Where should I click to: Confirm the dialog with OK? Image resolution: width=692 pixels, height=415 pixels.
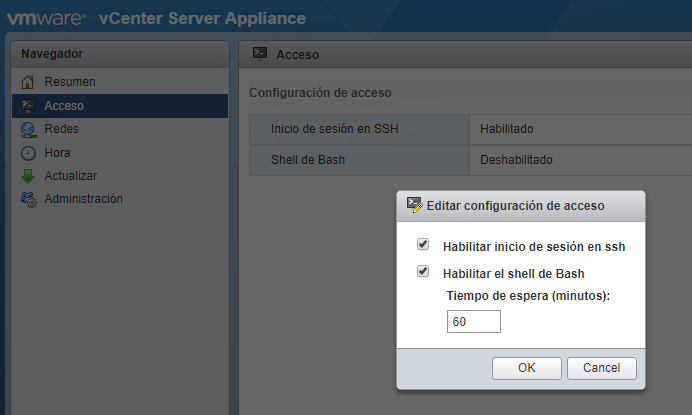click(527, 368)
